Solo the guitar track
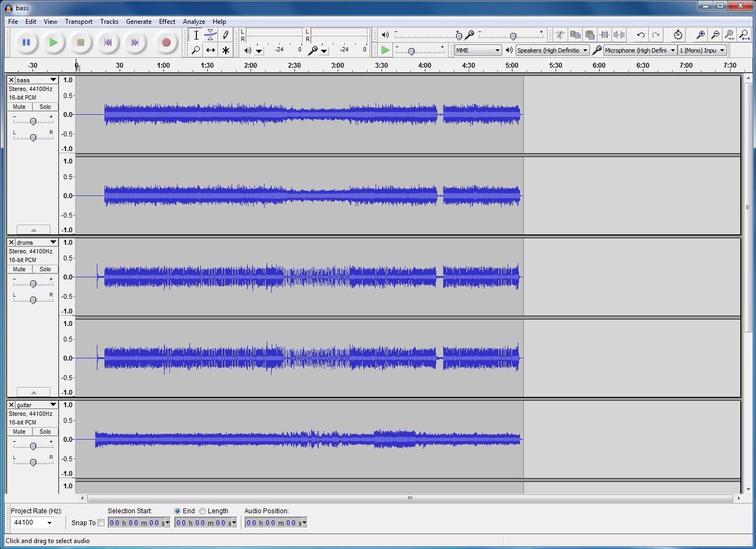This screenshot has height=549, width=756. 45,432
